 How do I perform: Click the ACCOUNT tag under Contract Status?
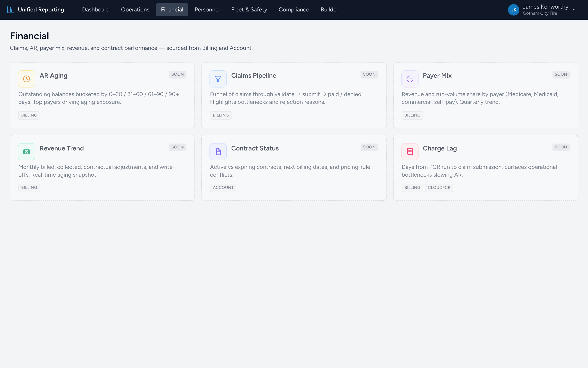223,188
